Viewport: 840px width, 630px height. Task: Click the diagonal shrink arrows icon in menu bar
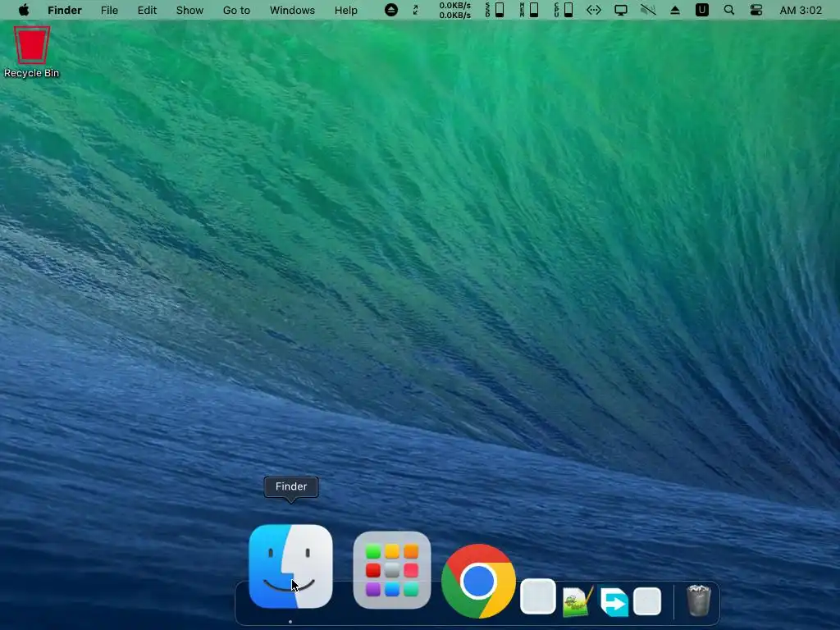point(415,10)
